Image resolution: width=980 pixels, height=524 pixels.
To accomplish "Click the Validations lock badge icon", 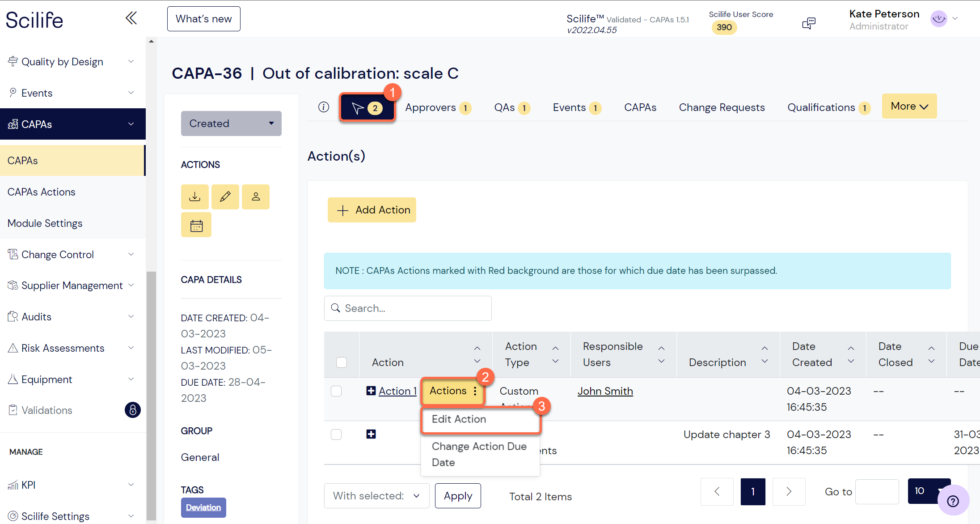I will 133,410.
